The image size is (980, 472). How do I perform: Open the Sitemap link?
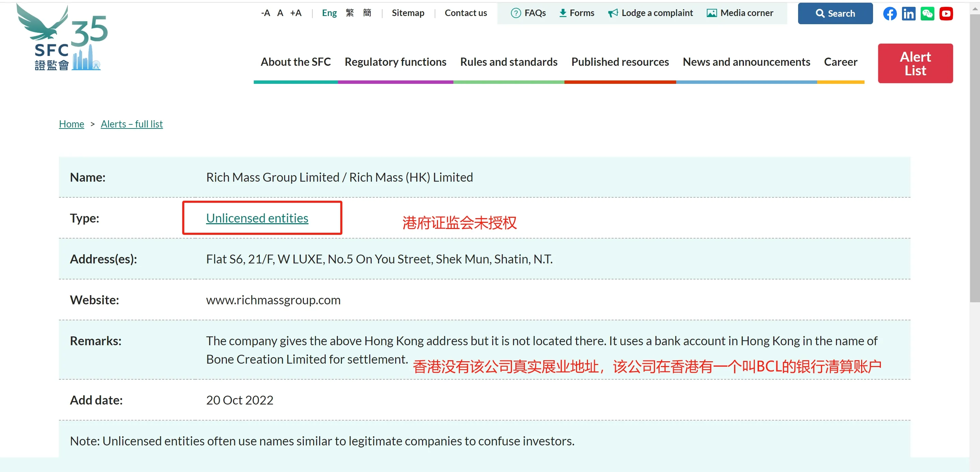tap(408, 13)
